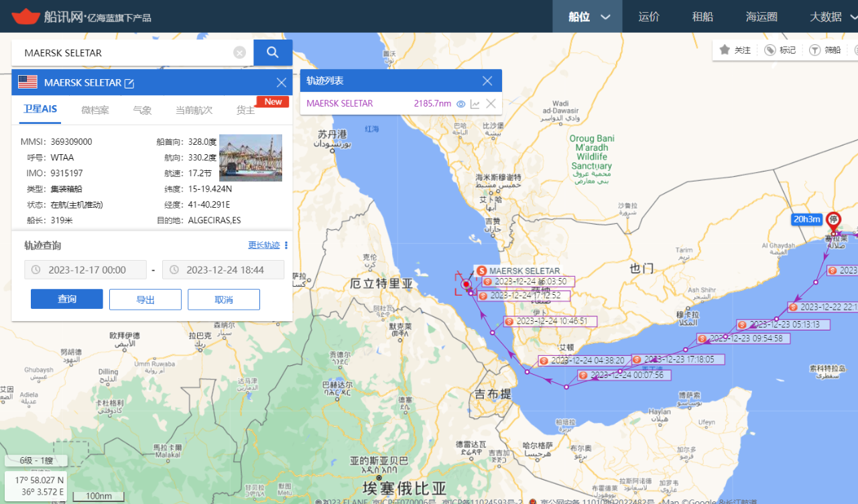The image size is (858, 504).
Task: Clear the MAERSK SELETAR search text
Action: [x=239, y=53]
